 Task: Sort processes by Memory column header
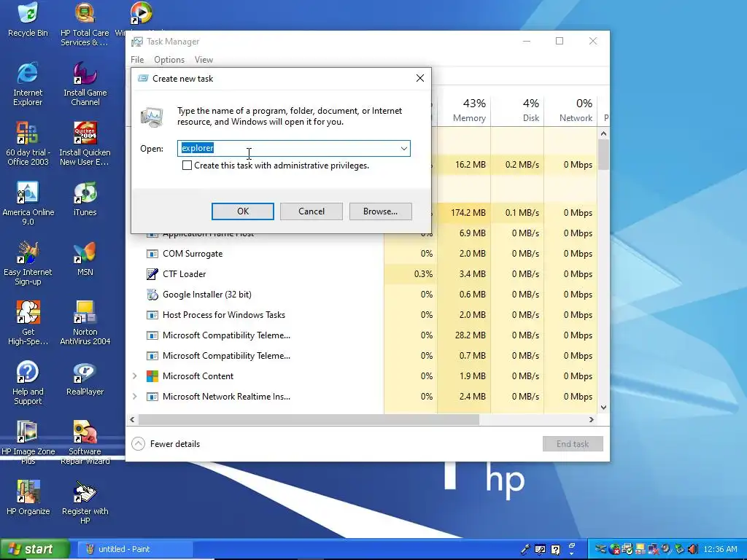click(465, 111)
